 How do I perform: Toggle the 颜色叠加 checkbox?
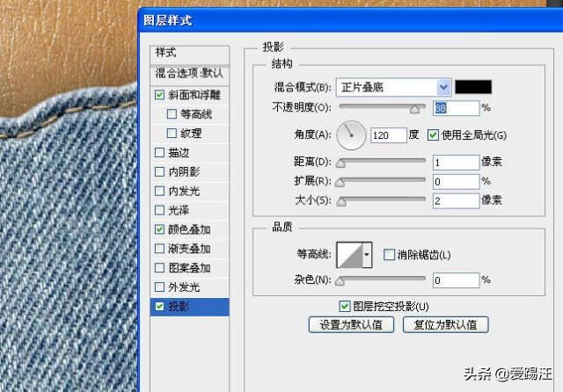tap(159, 229)
